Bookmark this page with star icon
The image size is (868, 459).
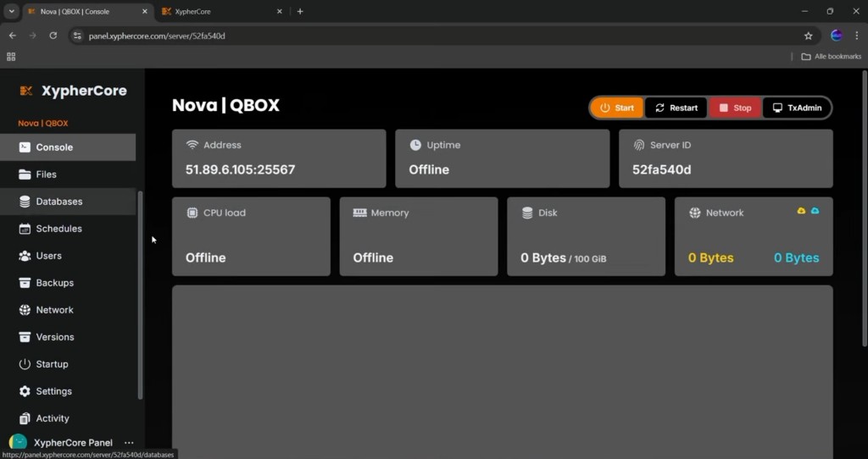pyautogui.click(x=808, y=36)
